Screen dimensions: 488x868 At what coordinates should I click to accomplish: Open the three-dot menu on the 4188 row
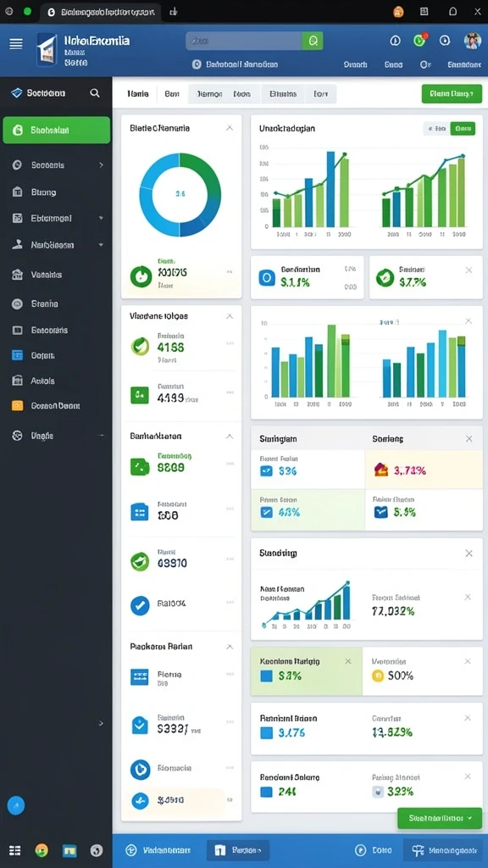point(230,343)
